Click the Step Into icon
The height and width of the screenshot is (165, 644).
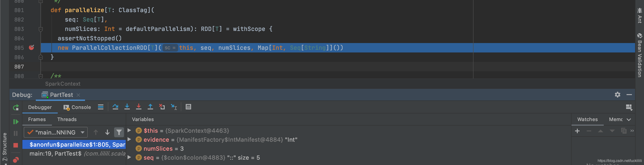(x=127, y=107)
